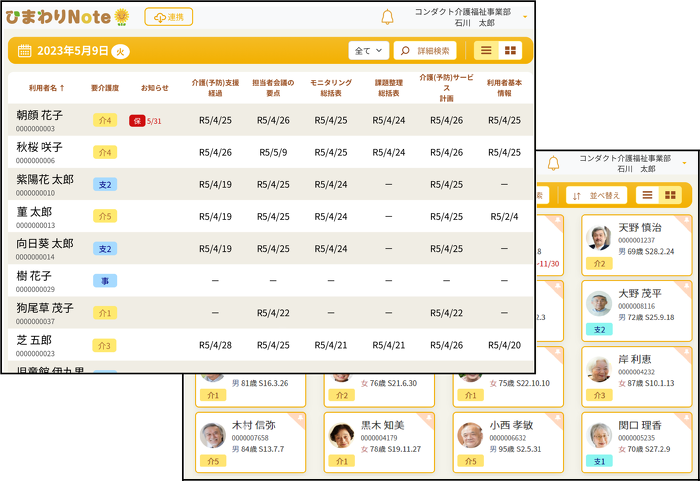Viewport: 700px width, 481px height.
Task: Open the user menu arrow beside 石川 太郎
Action: point(525,17)
